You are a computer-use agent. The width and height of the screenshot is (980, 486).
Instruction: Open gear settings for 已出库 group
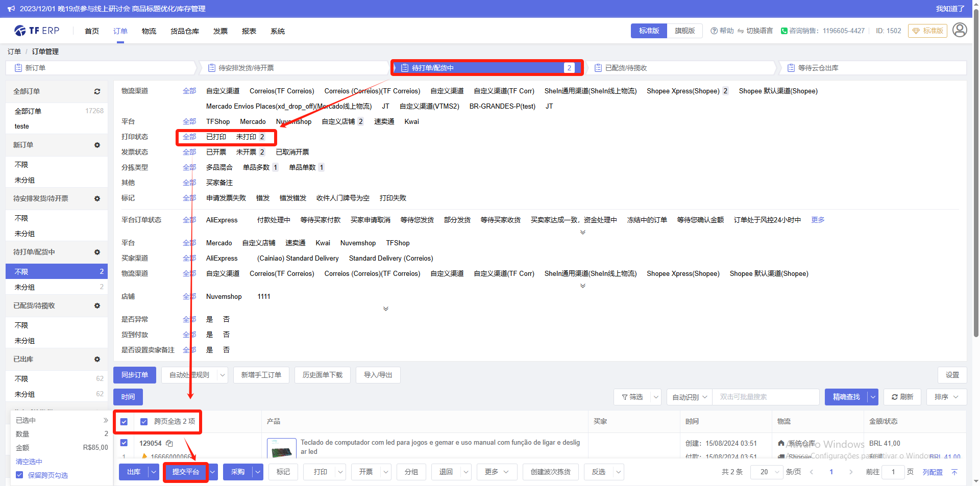pyautogui.click(x=97, y=359)
